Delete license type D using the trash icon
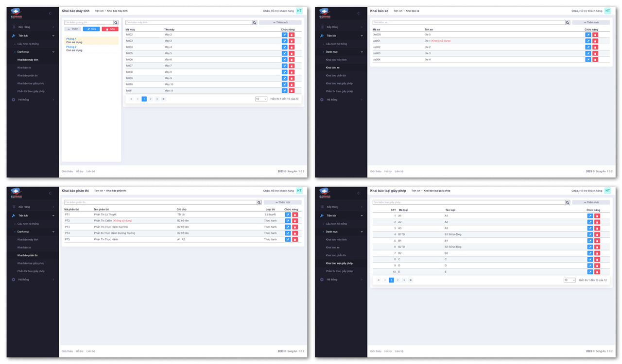The height and width of the screenshot is (364, 622). tap(597, 265)
